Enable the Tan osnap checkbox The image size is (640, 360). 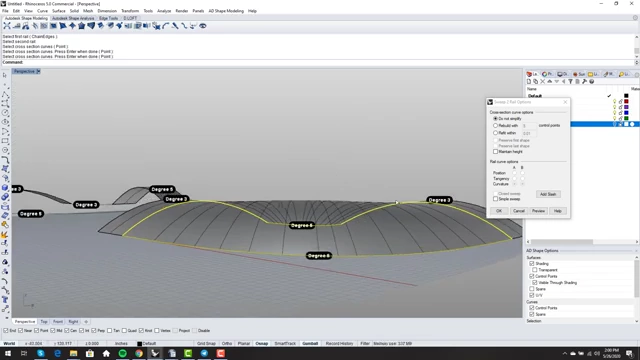(109, 331)
